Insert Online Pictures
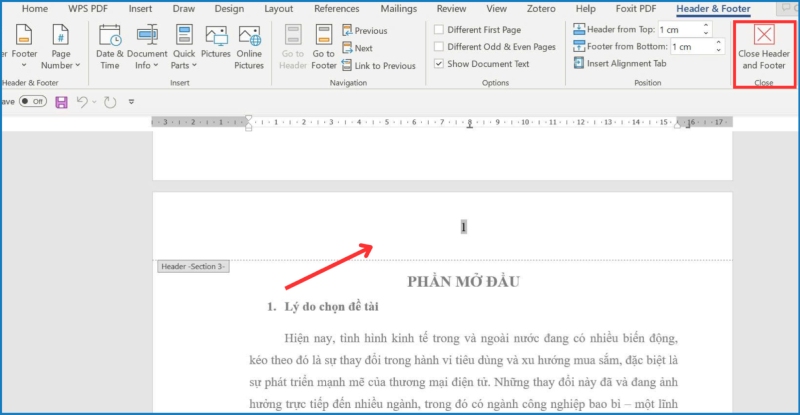800x415 pixels. click(x=249, y=47)
